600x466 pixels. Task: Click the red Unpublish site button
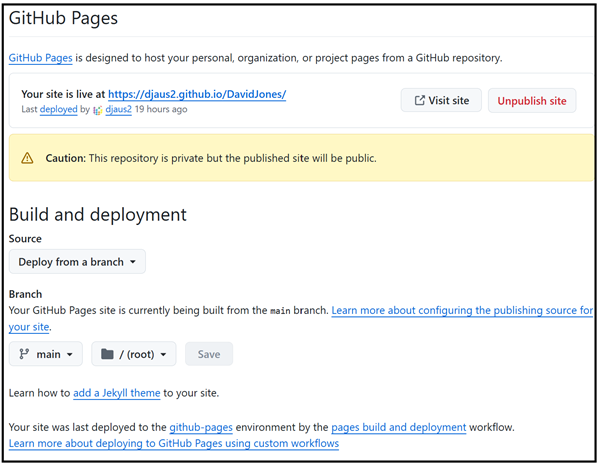click(532, 101)
